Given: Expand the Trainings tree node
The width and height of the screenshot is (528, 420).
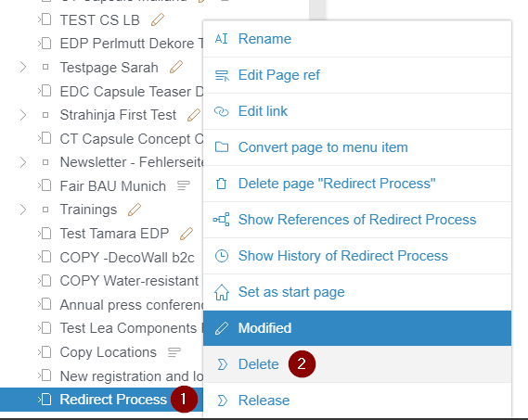Looking at the screenshot, I should pos(23,210).
